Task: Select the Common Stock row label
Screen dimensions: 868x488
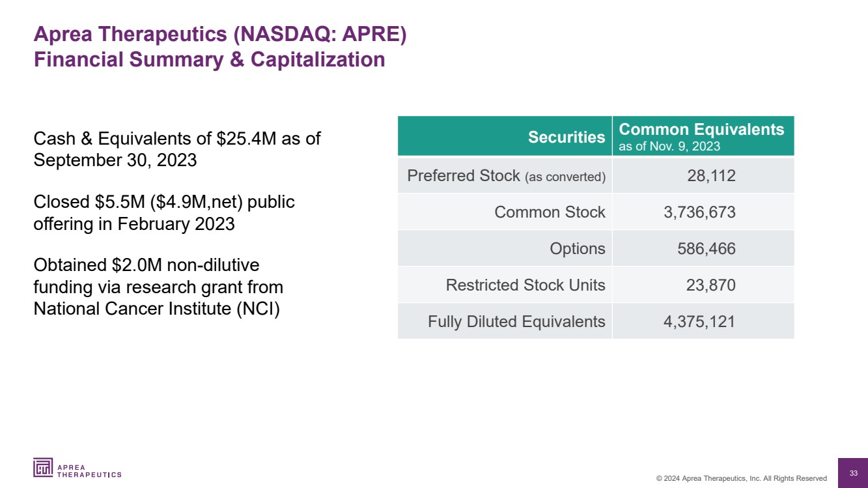Action: tap(550, 212)
